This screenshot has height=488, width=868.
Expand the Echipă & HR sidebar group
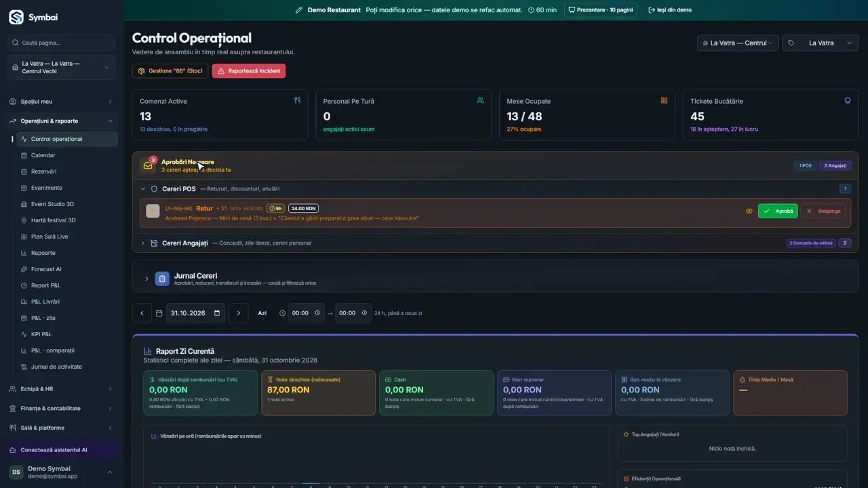tap(61, 389)
